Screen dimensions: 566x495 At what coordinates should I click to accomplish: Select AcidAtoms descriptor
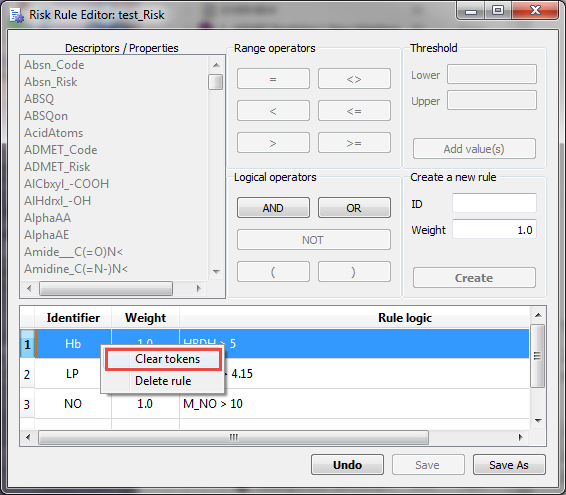[53, 133]
